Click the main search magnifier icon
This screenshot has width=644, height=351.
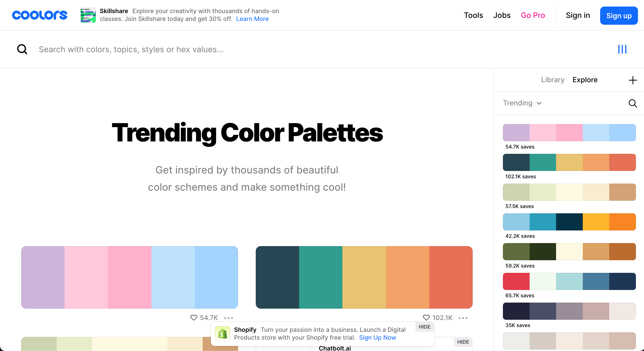coord(22,49)
